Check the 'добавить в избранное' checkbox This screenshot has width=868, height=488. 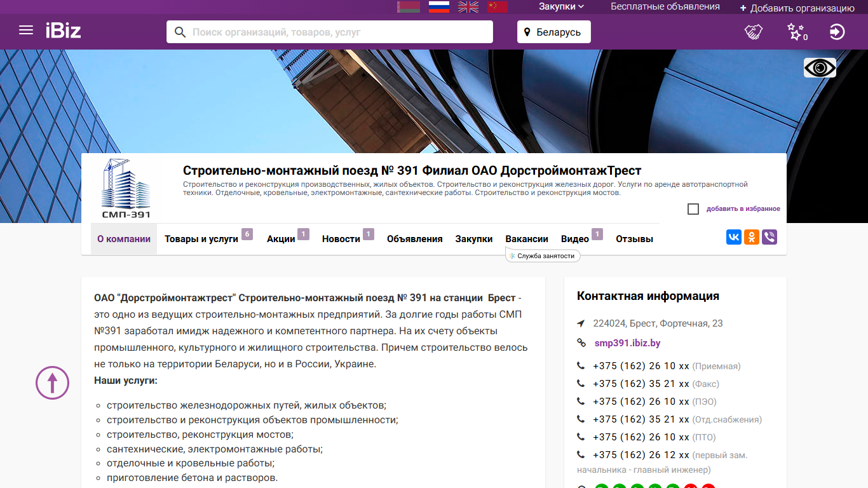pos(693,209)
